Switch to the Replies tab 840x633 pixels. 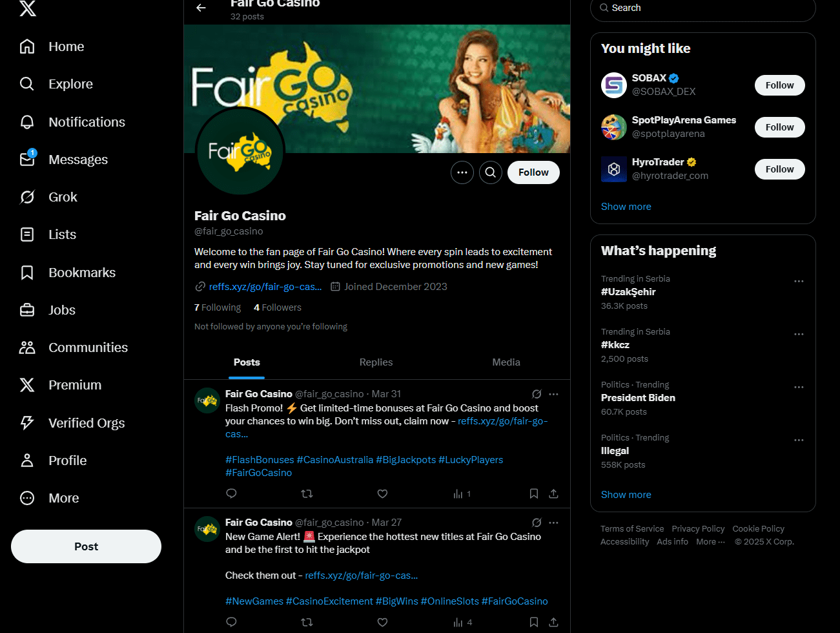click(x=376, y=362)
